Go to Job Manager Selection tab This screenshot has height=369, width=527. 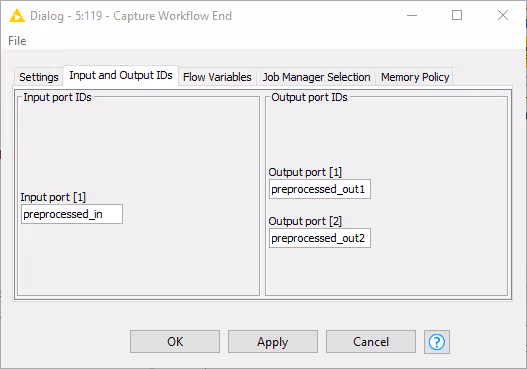[x=316, y=77]
